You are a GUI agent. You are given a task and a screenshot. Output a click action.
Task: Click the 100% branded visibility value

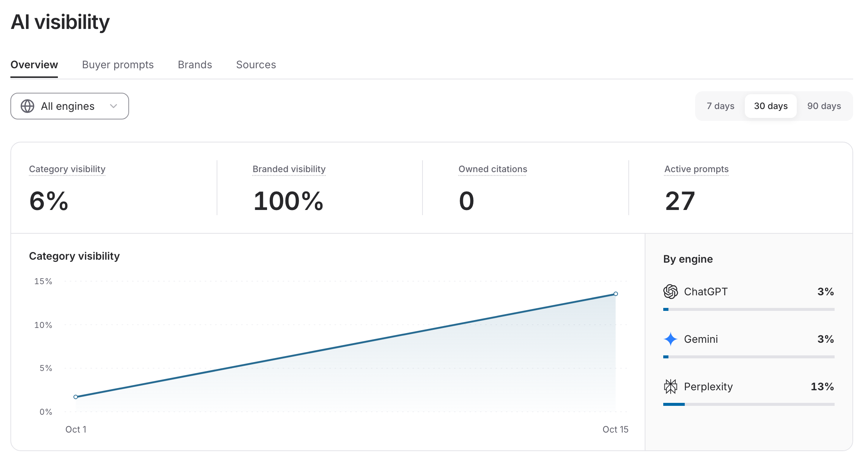(x=288, y=201)
